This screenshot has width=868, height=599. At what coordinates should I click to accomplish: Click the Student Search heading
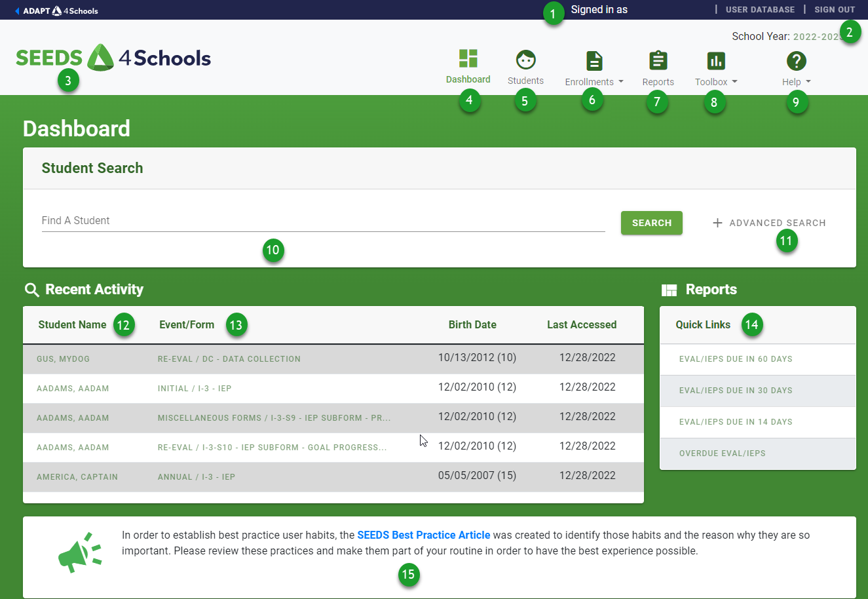(92, 168)
